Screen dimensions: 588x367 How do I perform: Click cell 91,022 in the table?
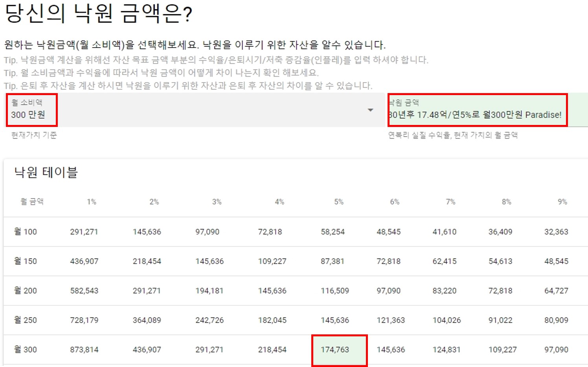pos(500,320)
